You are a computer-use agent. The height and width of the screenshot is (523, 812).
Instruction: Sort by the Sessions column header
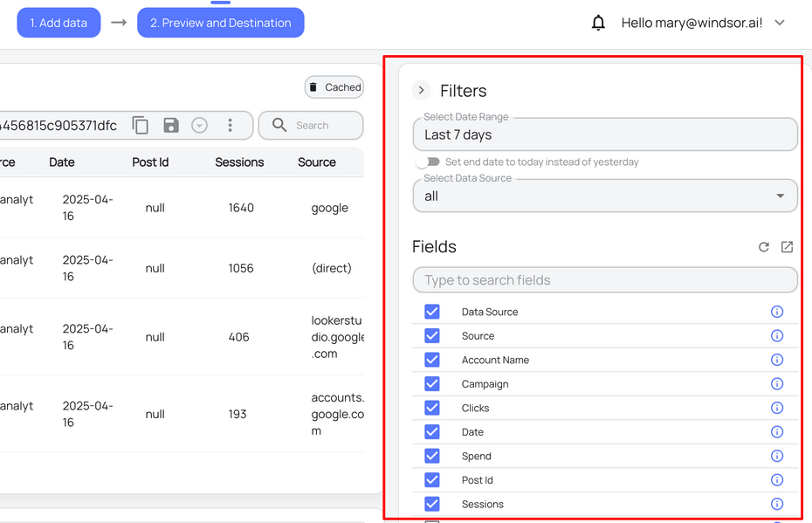tap(239, 162)
